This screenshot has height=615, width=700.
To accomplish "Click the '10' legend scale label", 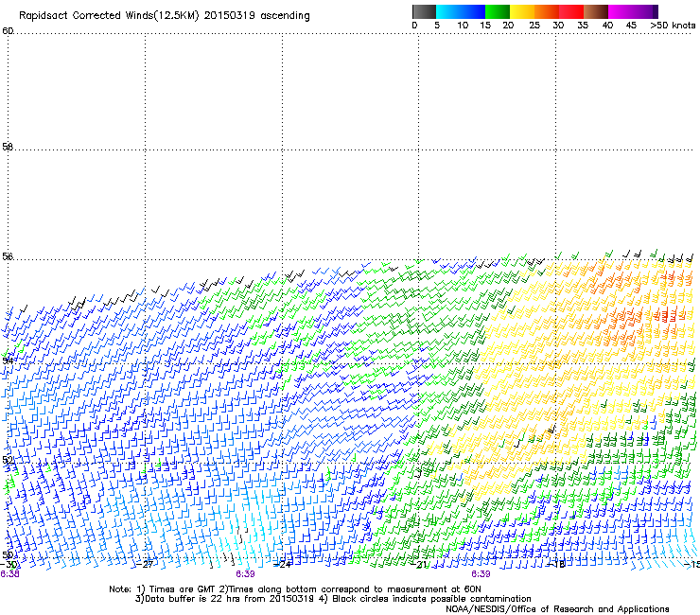I will (x=463, y=26).
